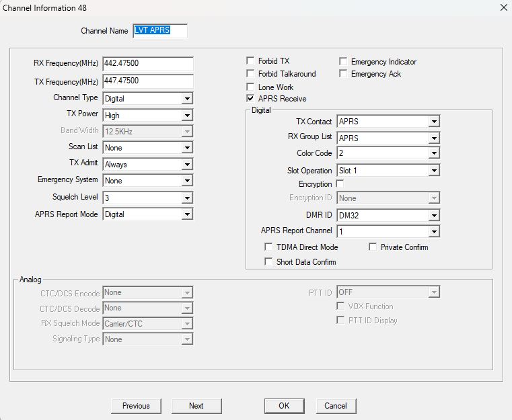Click the RX Frequency input field

148,64
